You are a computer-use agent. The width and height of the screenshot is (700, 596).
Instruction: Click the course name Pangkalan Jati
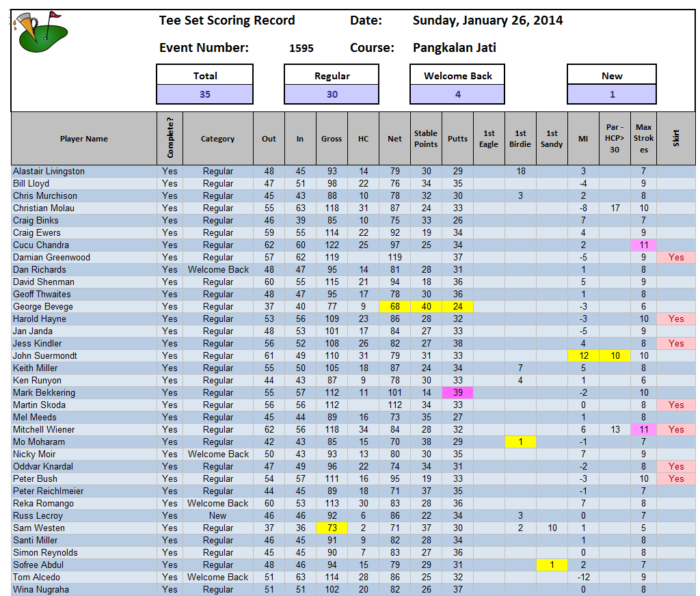pos(455,48)
